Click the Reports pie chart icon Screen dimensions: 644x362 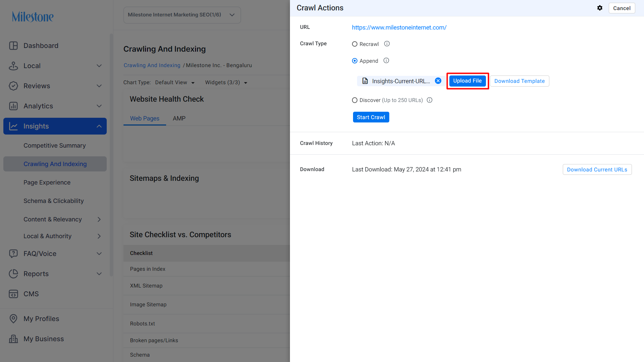click(x=13, y=274)
